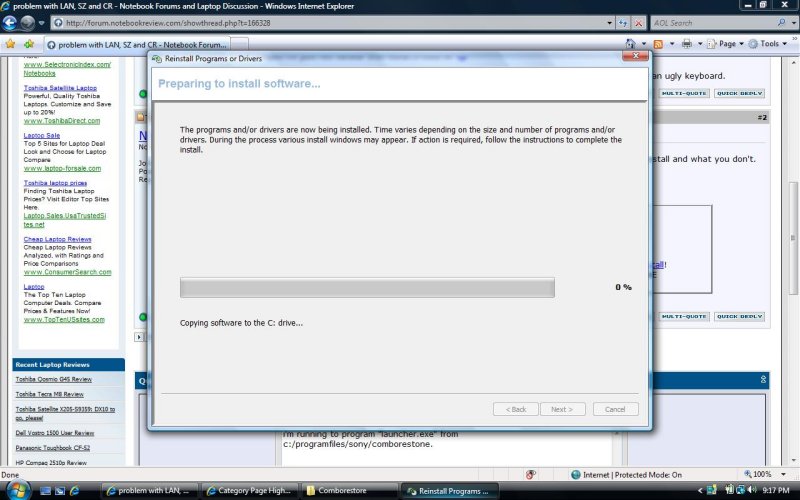Open search provider options dropdown
This screenshot has height=500, width=800.
click(x=793, y=23)
